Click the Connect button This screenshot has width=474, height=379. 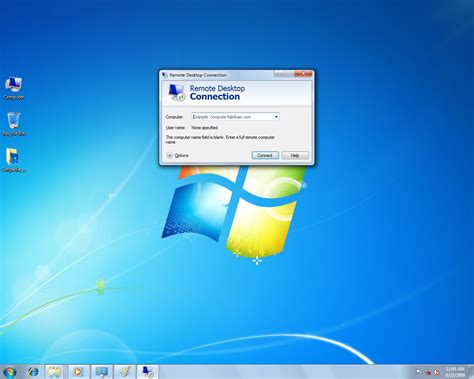tap(265, 155)
